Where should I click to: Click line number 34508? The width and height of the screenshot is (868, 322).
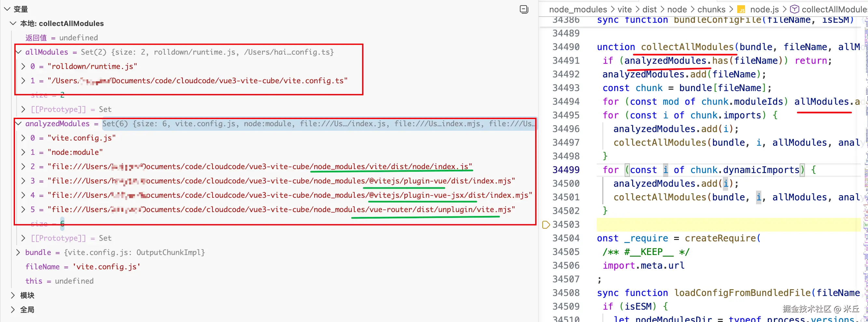coord(566,293)
